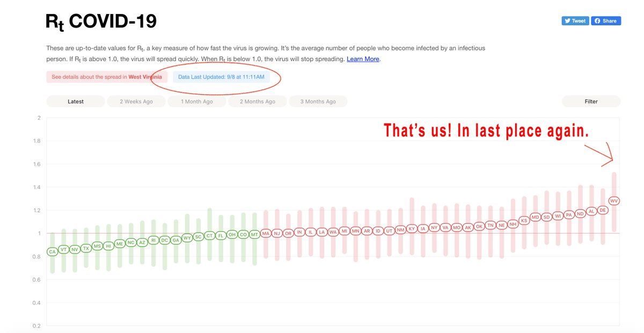Viewport: 644px width, 333px height.
Task: Click the Data Last Updated badge
Action: (221, 77)
